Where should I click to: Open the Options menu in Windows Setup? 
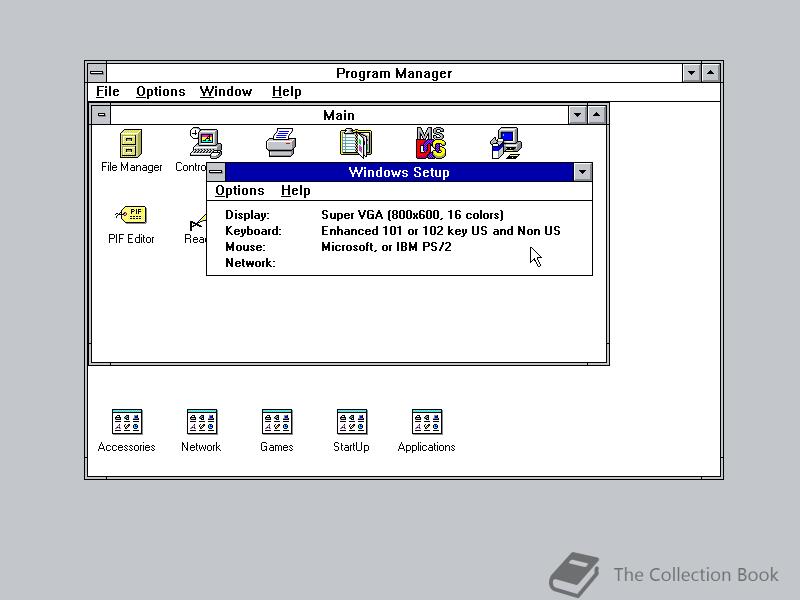[x=239, y=191]
